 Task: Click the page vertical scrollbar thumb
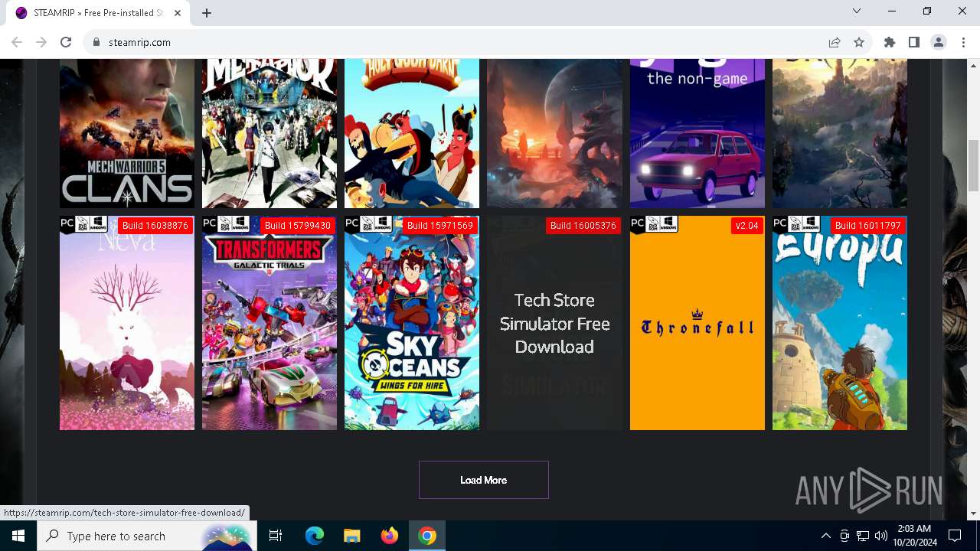point(974,165)
